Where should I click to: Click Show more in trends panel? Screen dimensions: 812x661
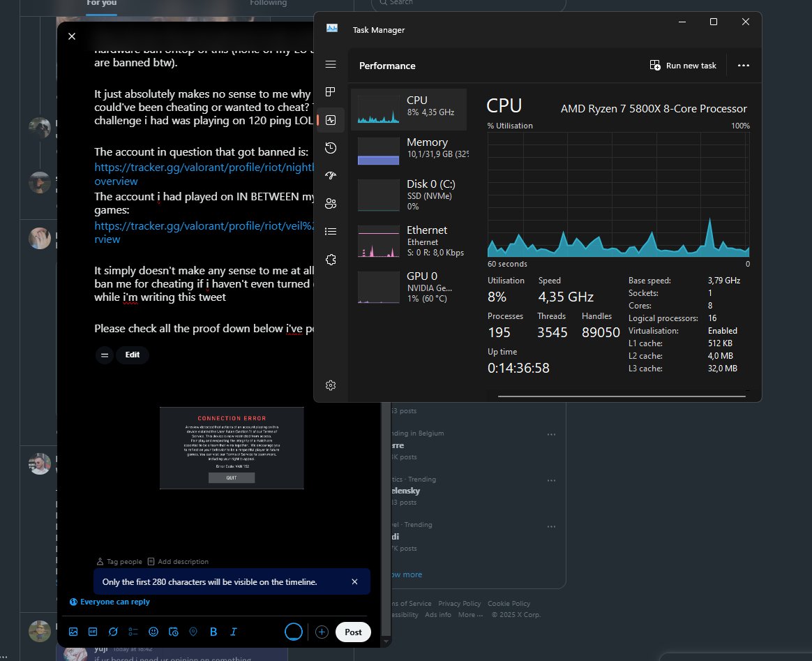tap(407, 574)
